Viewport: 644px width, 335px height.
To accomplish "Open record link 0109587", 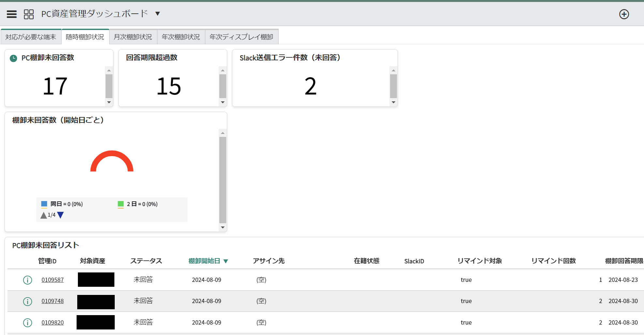I will [52, 280].
